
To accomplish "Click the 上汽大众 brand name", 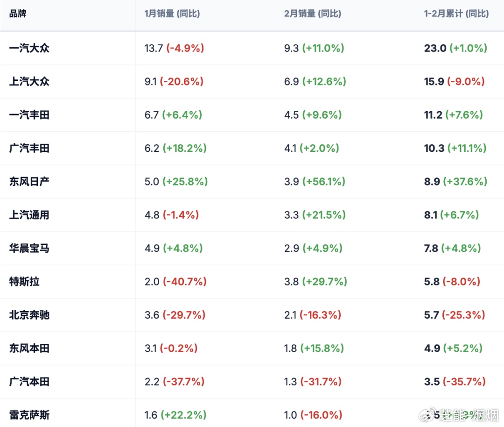I will click(x=29, y=81).
